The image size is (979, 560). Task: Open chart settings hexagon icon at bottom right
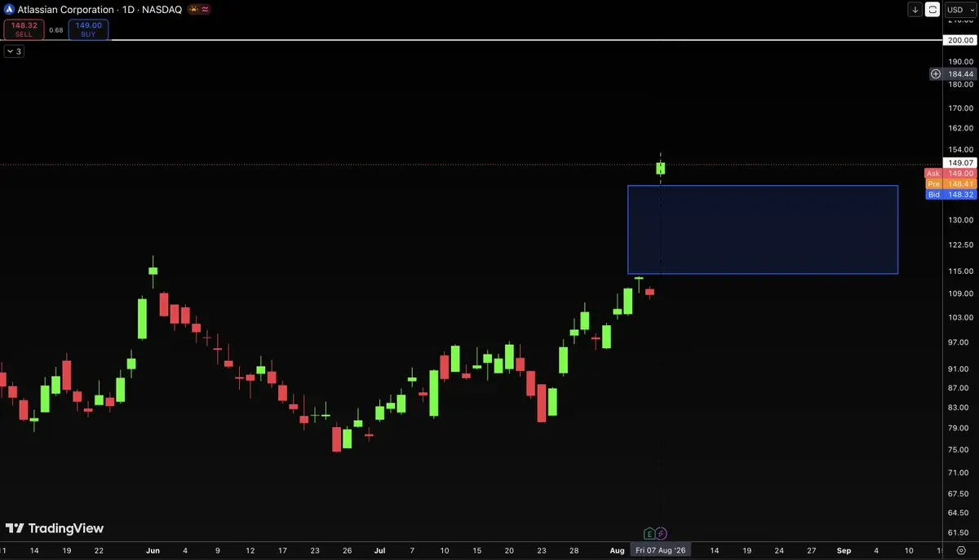pyautogui.click(x=959, y=551)
